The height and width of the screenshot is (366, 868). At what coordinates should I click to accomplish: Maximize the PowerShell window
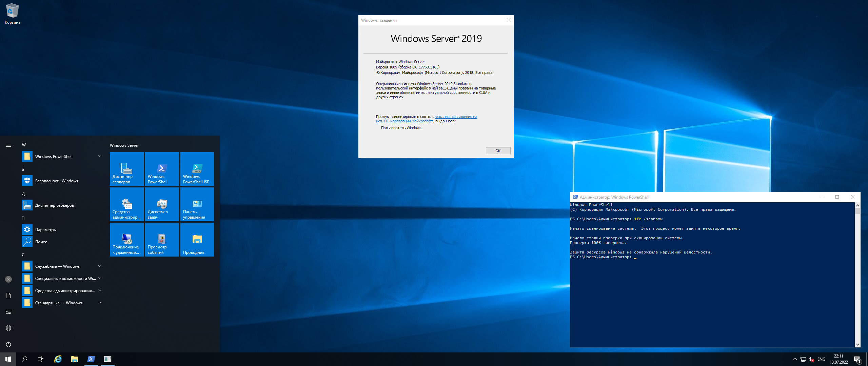(837, 197)
